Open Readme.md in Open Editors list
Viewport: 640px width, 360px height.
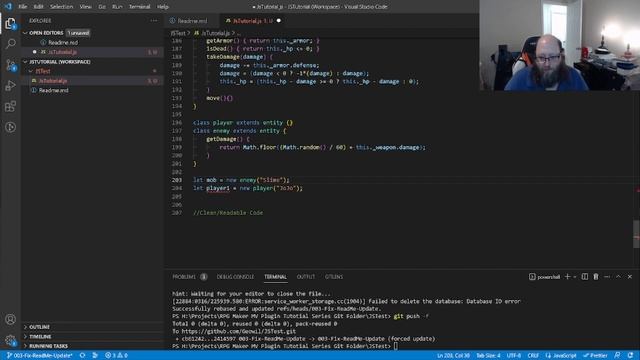(93, 42)
